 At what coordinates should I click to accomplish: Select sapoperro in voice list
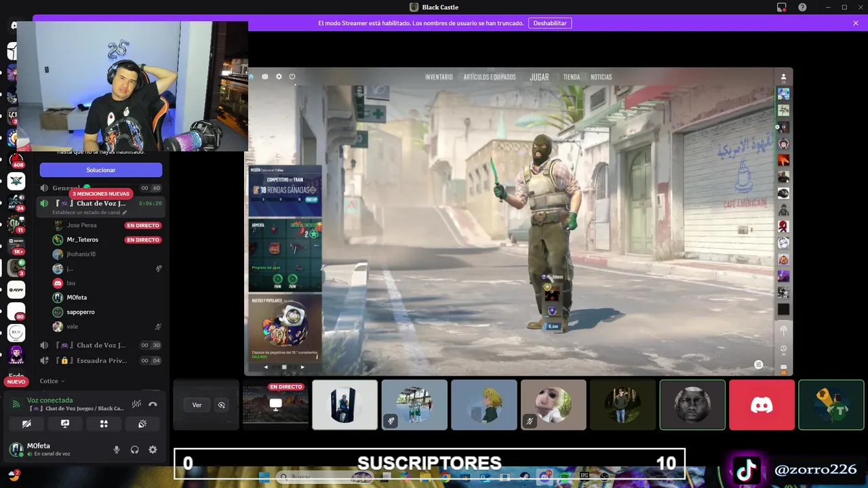(107, 312)
